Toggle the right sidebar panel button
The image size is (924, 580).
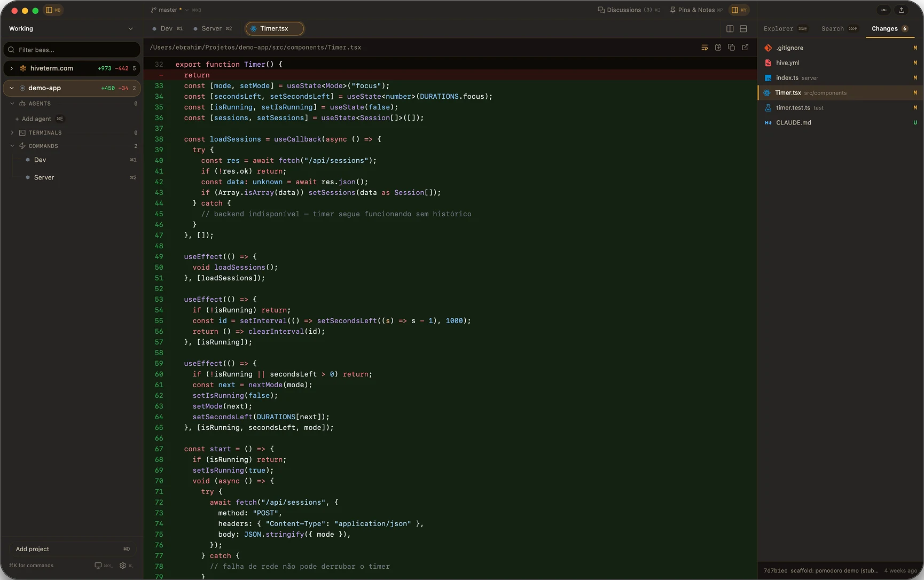(739, 10)
